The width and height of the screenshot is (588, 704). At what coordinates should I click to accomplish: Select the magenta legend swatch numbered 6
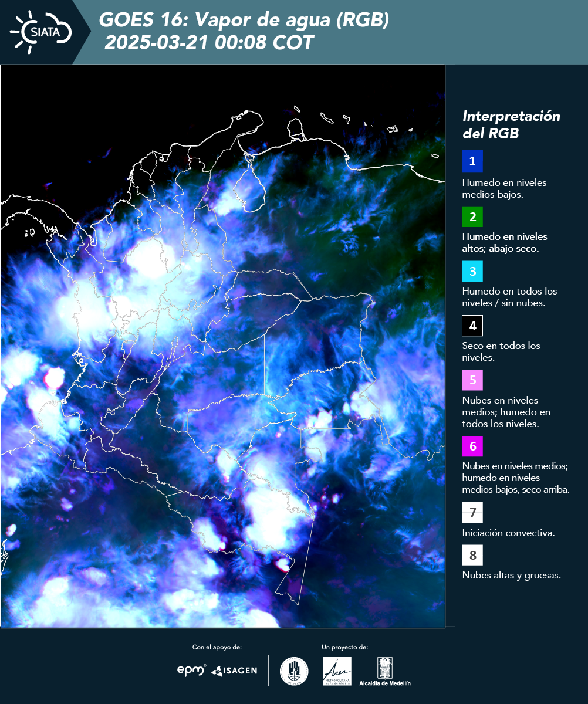pyautogui.click(x=472, y=446)
